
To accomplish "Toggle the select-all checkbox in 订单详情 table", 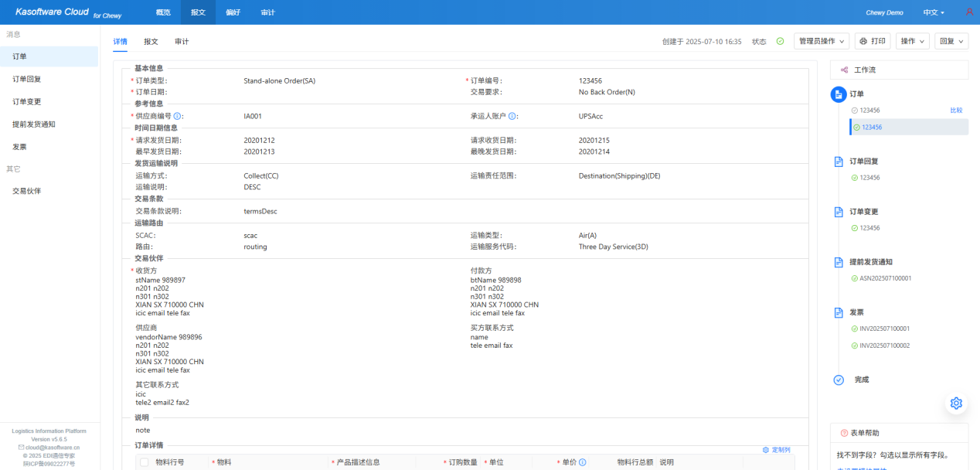I will (143, 462).
